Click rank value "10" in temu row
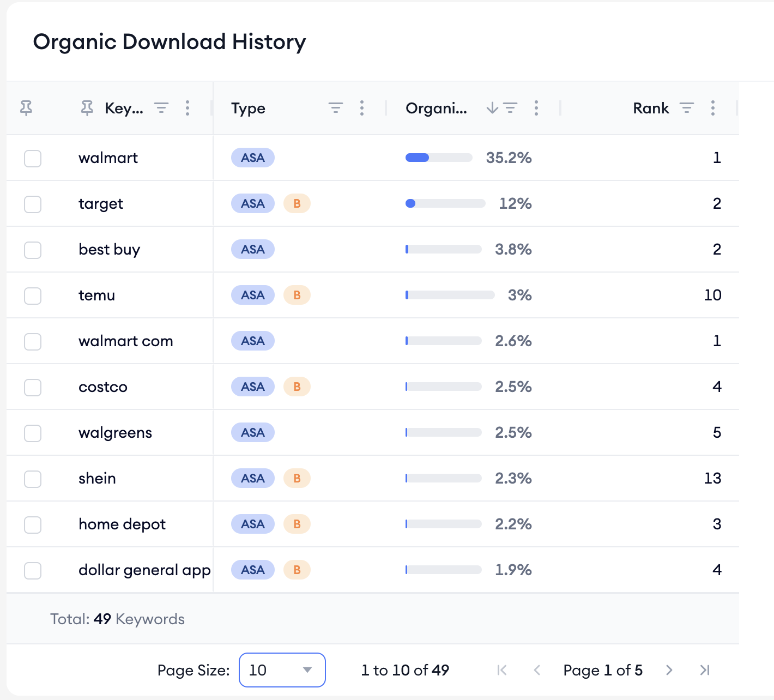 coord(712,295)
